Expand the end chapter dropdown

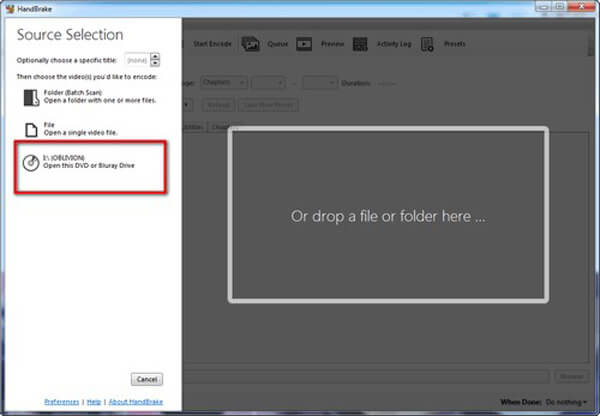point(320,83)
